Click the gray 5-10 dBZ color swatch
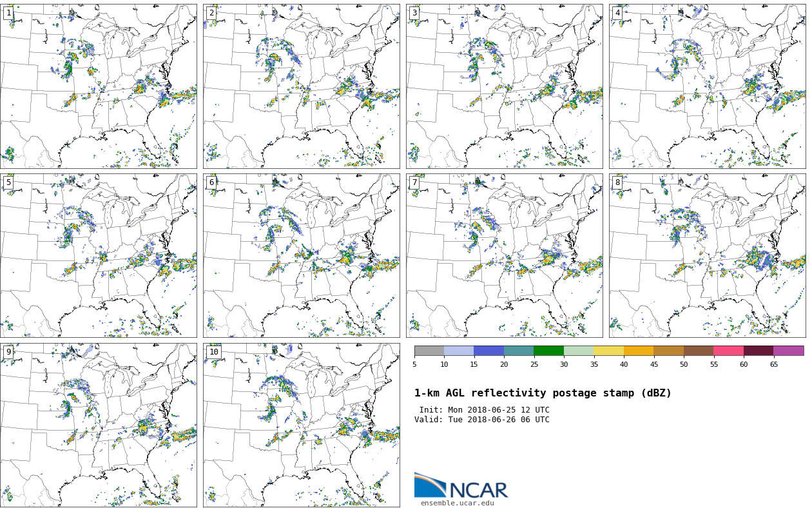 pyautogui.click(x=429, y=351)
